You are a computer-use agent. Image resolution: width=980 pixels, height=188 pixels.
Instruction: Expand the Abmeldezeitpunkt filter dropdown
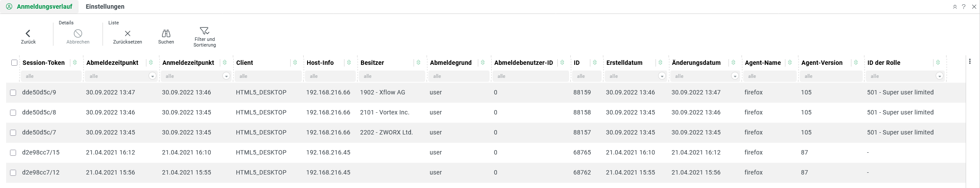pyautogui.click(x=152, y=76)
